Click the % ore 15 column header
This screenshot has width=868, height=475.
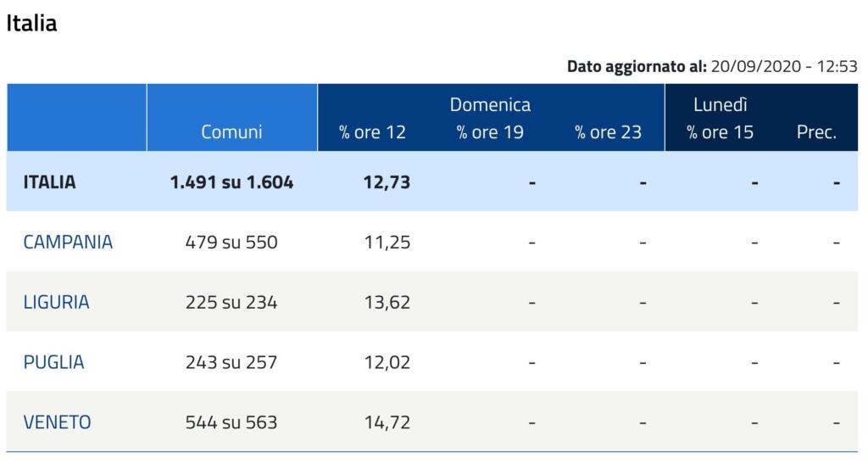pos(720,132)
